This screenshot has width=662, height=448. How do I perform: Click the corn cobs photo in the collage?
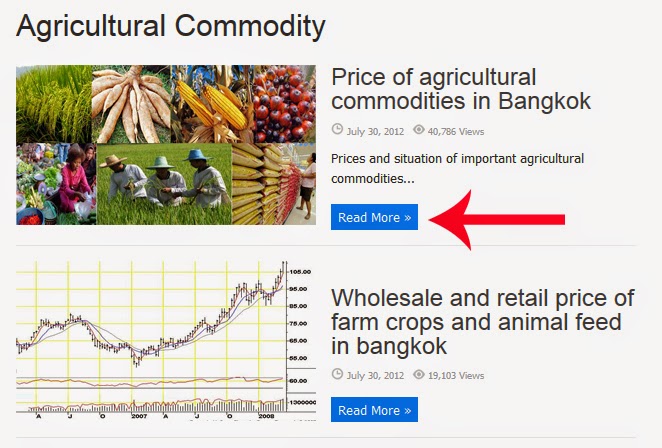[212, 104]
